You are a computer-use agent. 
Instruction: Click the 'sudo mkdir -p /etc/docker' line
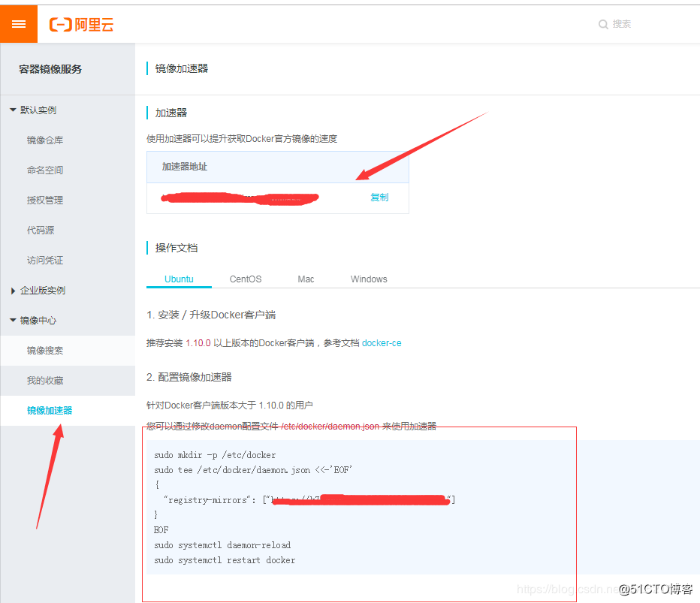pyautogui.click(x=215, y=455)
